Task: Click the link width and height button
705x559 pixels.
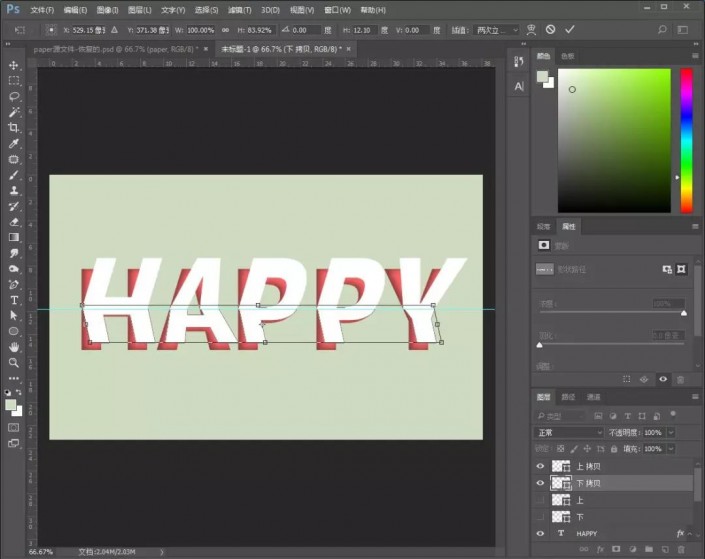Action: coord(225,30)
